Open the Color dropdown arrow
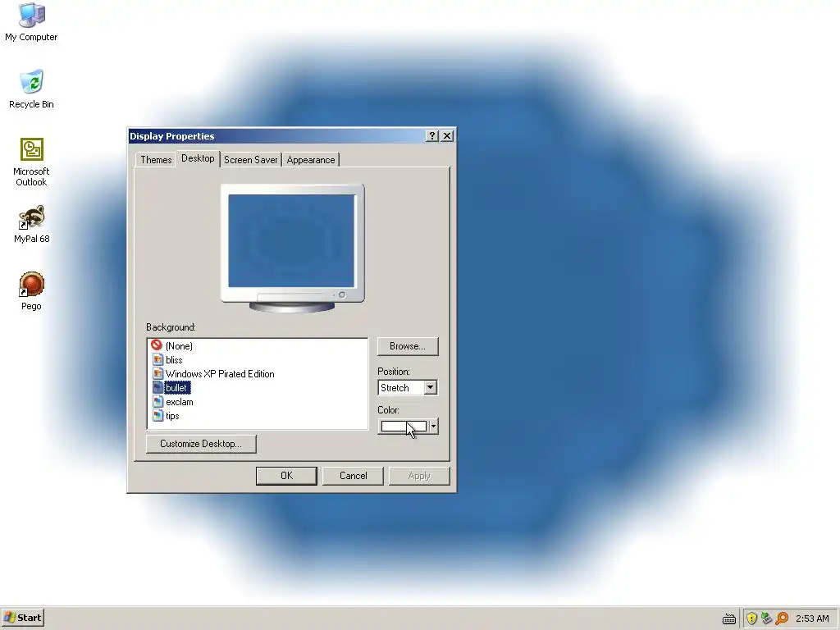840x630 pixels. point(433,427)
